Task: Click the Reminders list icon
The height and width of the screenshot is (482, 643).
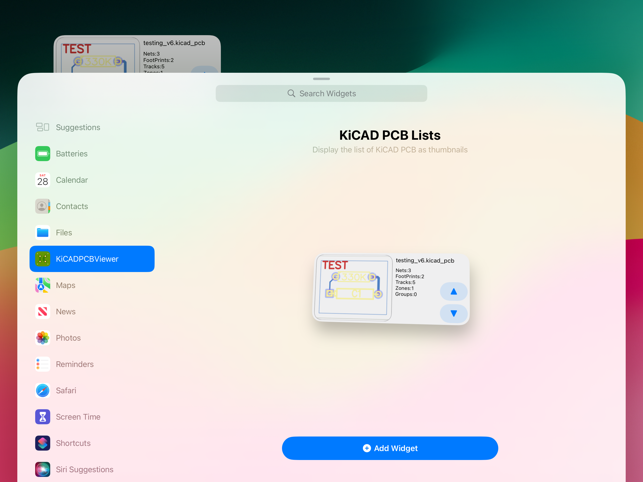Action: click(x=43, y=364)
